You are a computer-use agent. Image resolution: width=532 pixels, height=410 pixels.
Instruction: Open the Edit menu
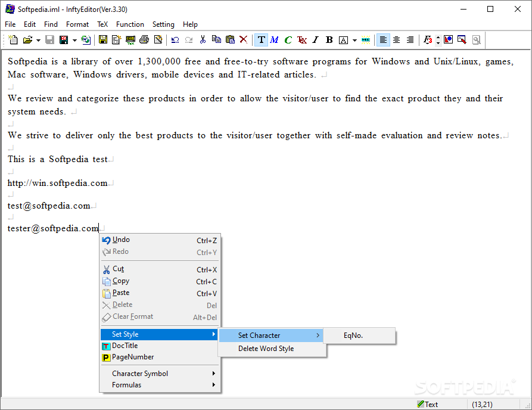click(30, 24)
